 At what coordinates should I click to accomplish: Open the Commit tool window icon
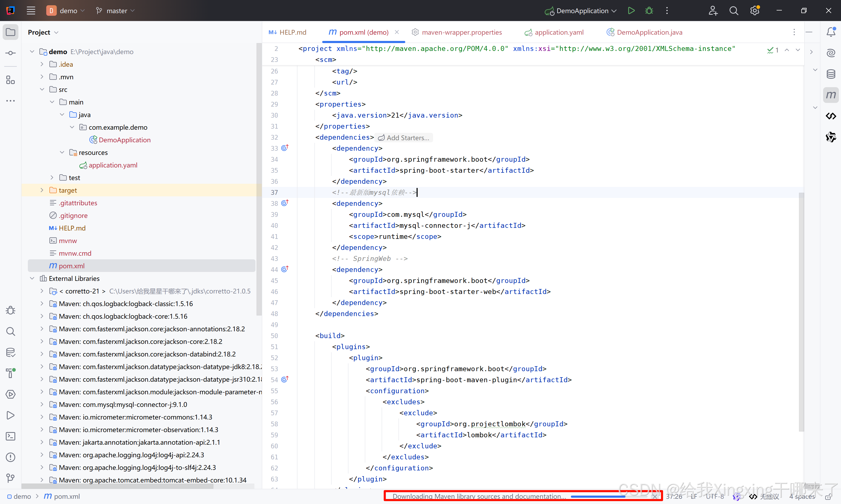[x=11, y=53]
